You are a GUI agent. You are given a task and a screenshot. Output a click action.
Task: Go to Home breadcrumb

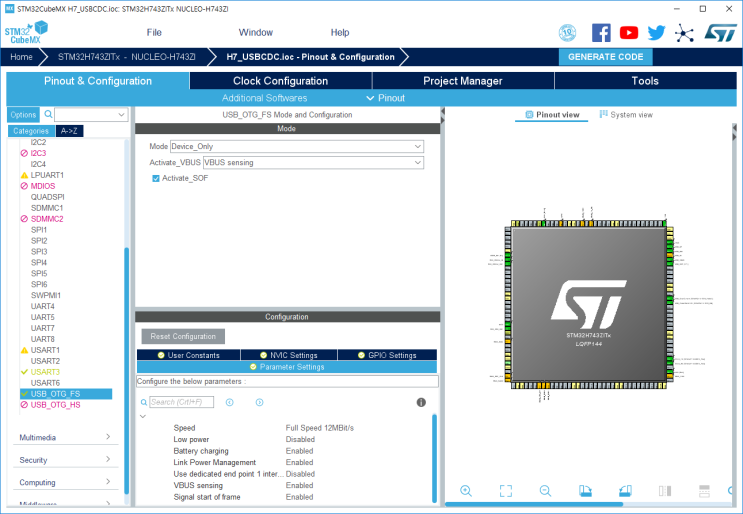point(21,57)
